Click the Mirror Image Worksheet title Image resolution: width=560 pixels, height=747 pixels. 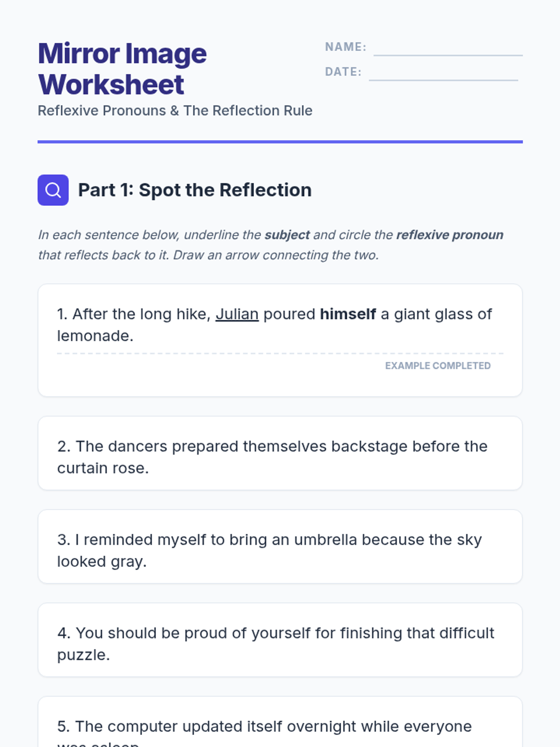(x=122, y=69)
